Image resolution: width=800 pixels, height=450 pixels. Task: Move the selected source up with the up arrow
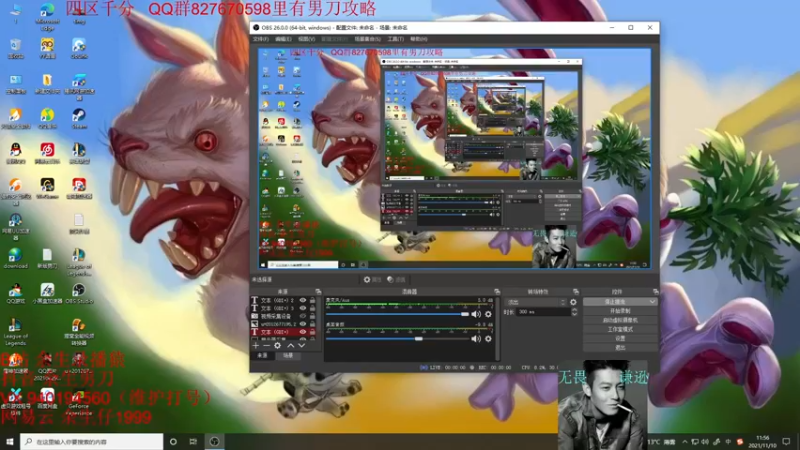pyautogui.click(x=290, y=345)
